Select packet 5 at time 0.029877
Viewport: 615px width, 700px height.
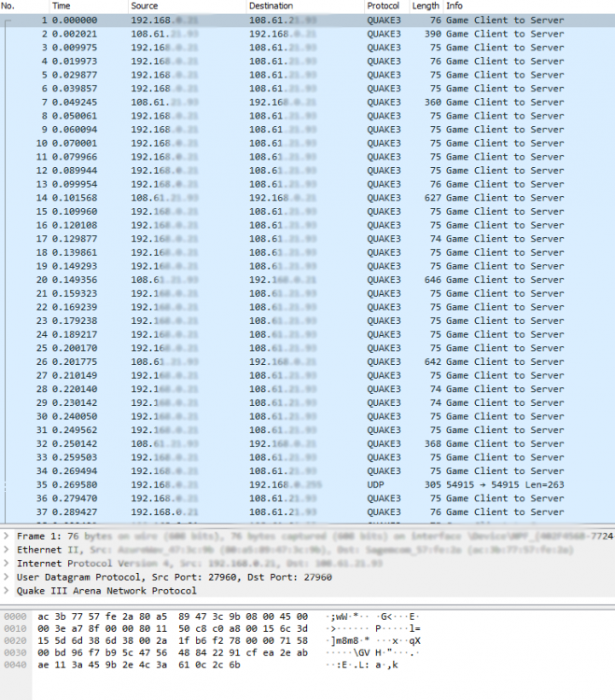(x=308, y=75)
